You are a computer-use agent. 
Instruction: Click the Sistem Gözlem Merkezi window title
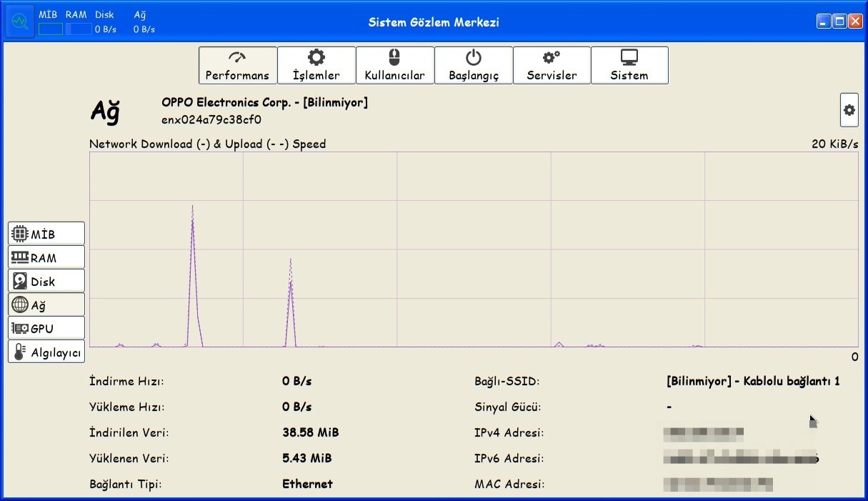434,22
